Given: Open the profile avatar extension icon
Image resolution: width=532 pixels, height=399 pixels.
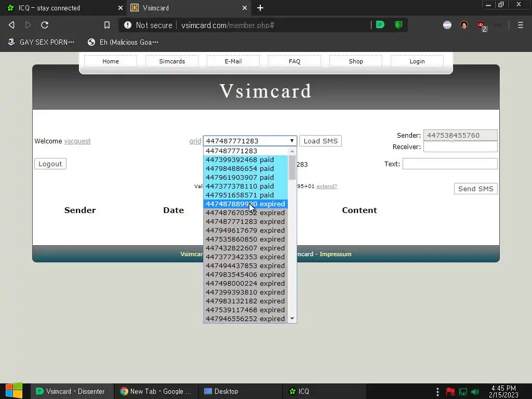Looking at the screenshot, I should 464,25.
